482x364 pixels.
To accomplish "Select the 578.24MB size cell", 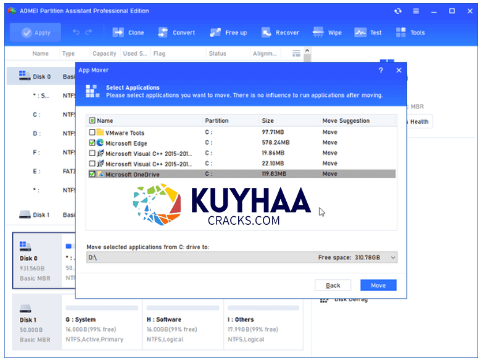I will (x=276, y=143).
